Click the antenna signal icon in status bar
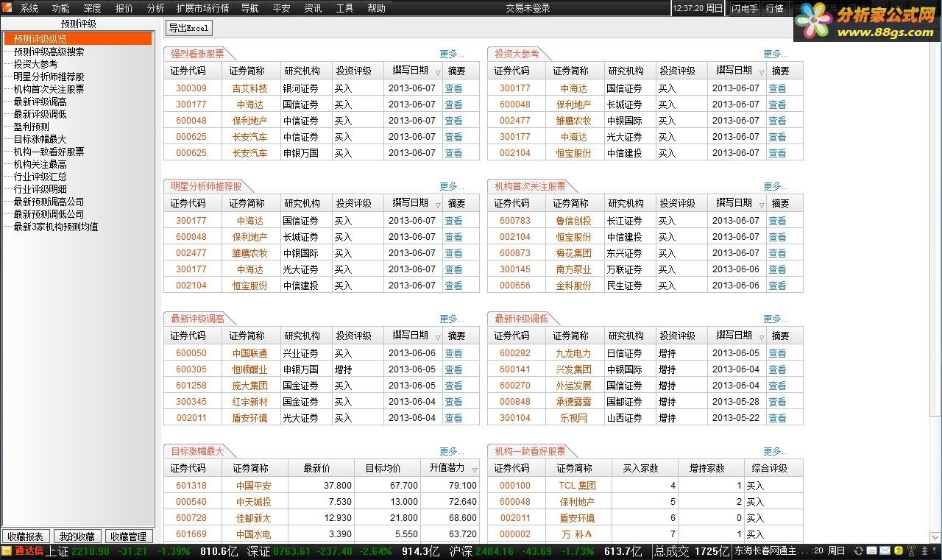Screen dimensions: 942x560 coord(911,551)
